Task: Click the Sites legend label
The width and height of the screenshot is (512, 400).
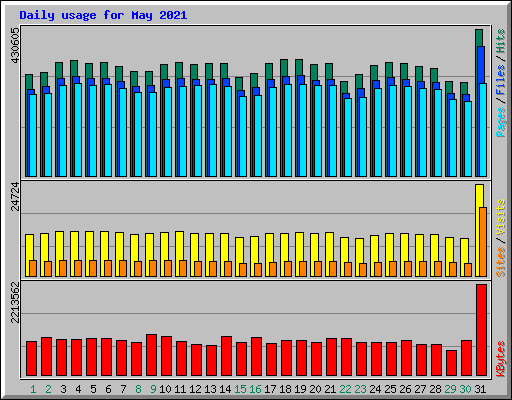Action: (501, 262)
